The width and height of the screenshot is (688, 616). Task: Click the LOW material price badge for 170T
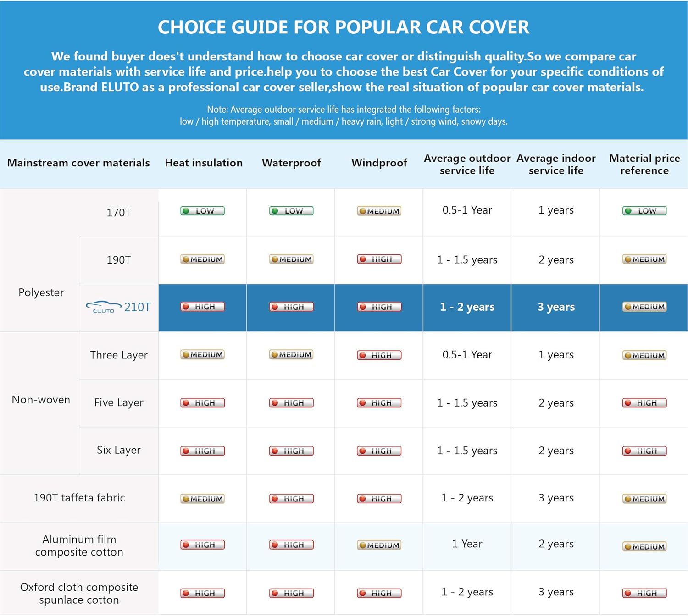pos(644,211)
